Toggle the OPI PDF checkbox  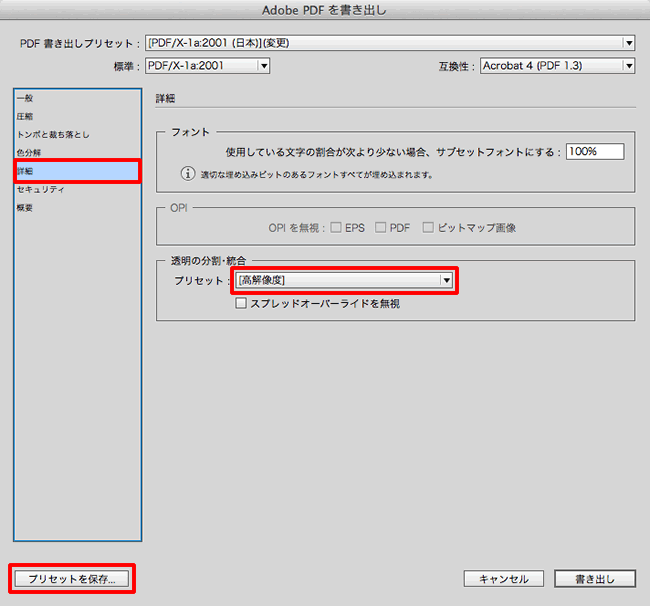click(380, 227)
